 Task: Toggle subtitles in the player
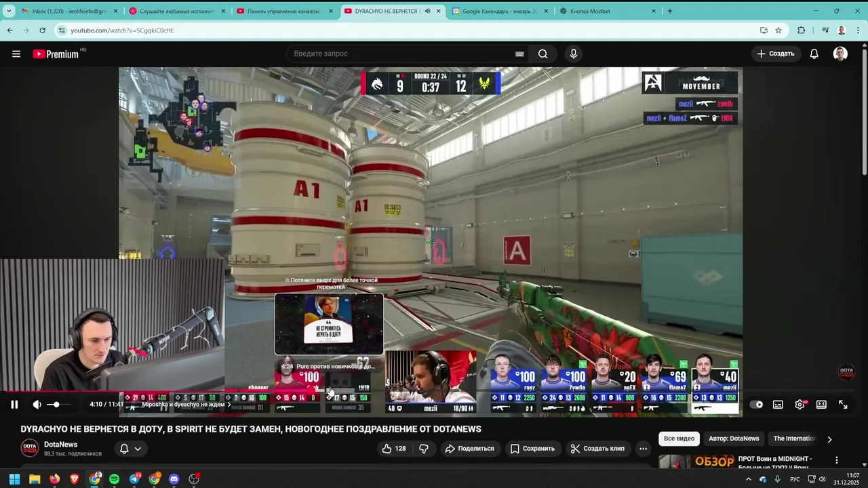[x=778, y=405]
